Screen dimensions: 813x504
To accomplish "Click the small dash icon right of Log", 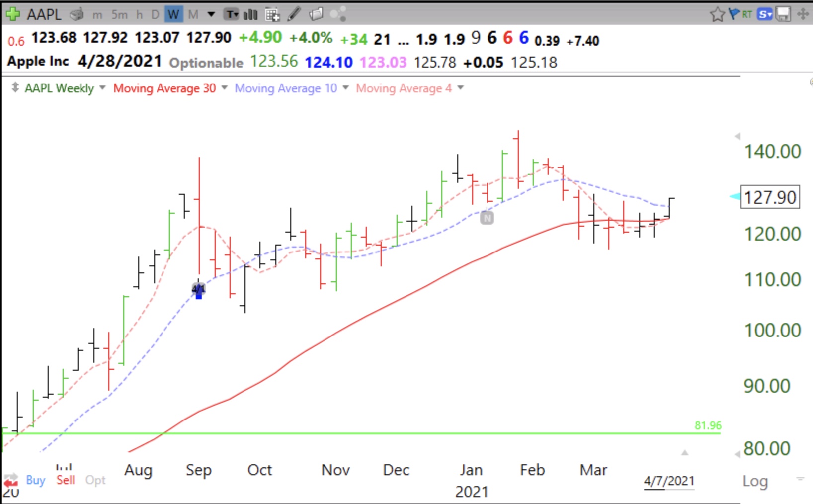I will tap(800, 478).
